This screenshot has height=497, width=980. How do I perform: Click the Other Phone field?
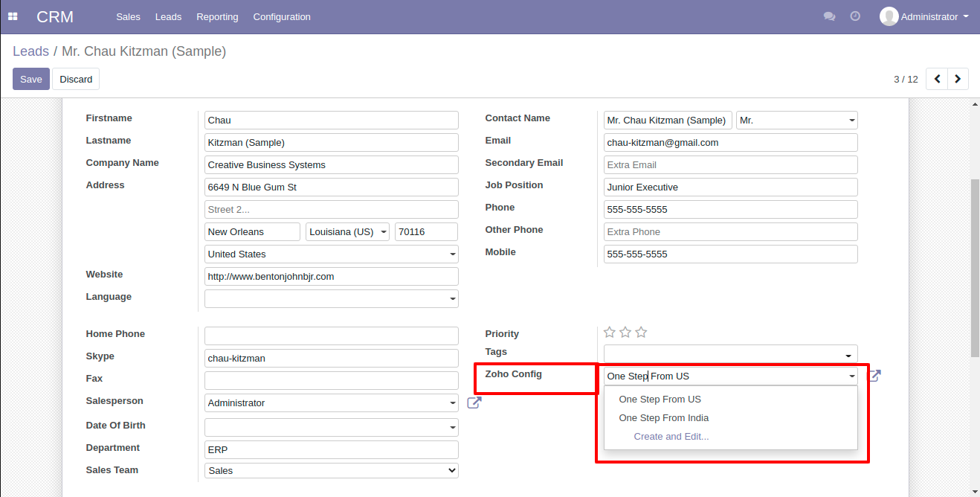pyautogui.click(x=731, y=231)
